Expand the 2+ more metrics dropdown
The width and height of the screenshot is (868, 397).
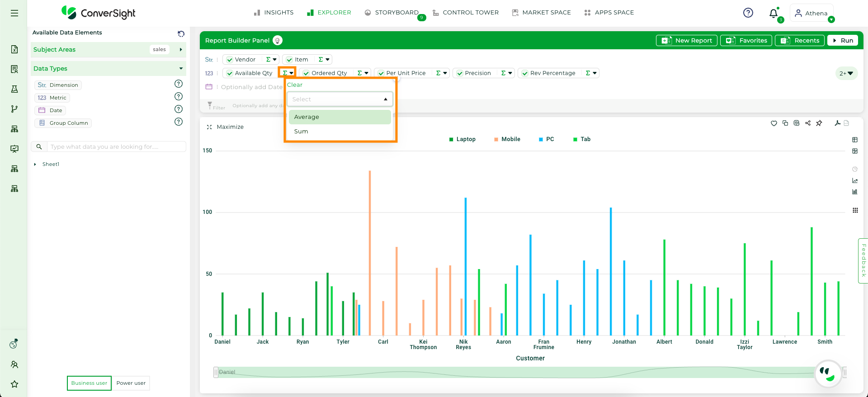pos(846,73)
